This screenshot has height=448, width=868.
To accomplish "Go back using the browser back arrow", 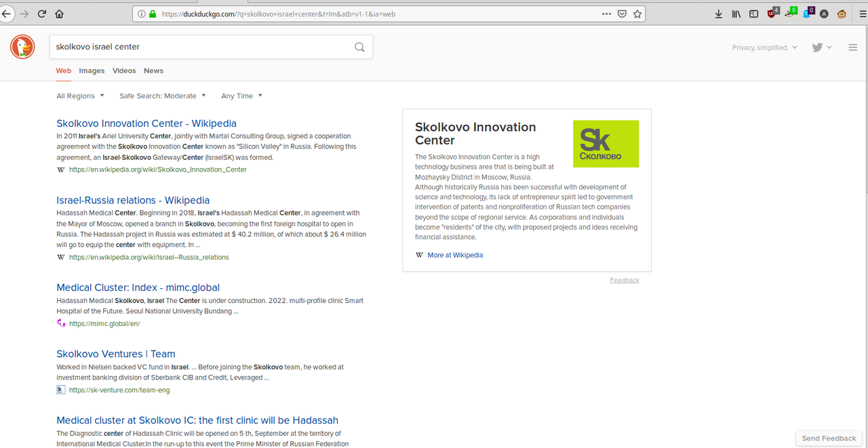I will pyautogui.click(x=6, y=14).
